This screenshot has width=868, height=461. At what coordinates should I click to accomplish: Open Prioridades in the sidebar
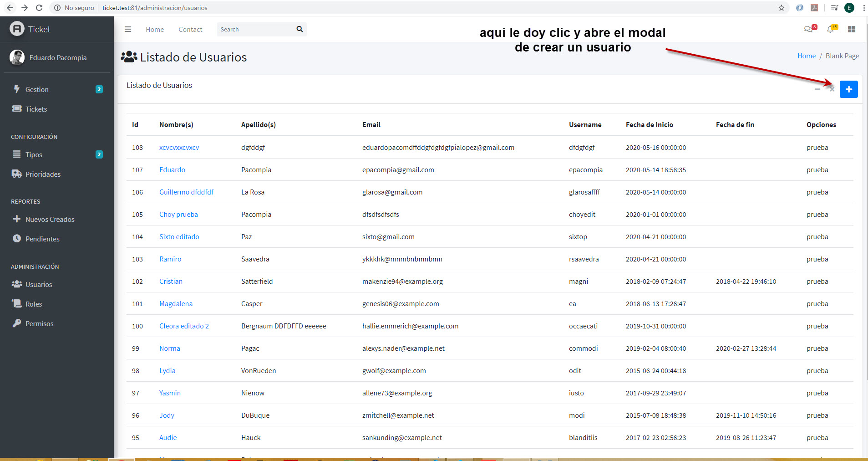click(57, 174)
